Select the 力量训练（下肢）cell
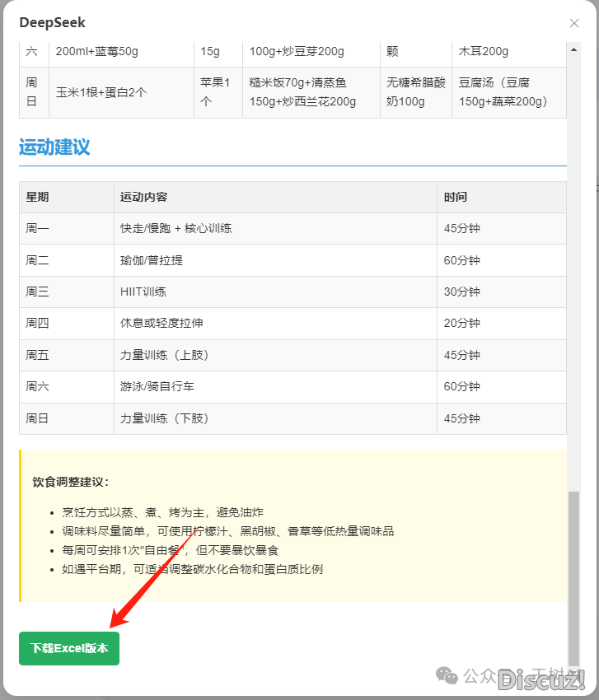The width and height of the screenshot is (599, 700). [x=275, y=418]
